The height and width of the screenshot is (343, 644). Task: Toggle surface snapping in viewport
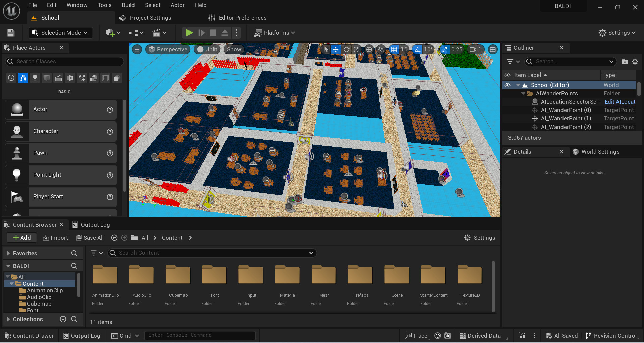(381, 50)
